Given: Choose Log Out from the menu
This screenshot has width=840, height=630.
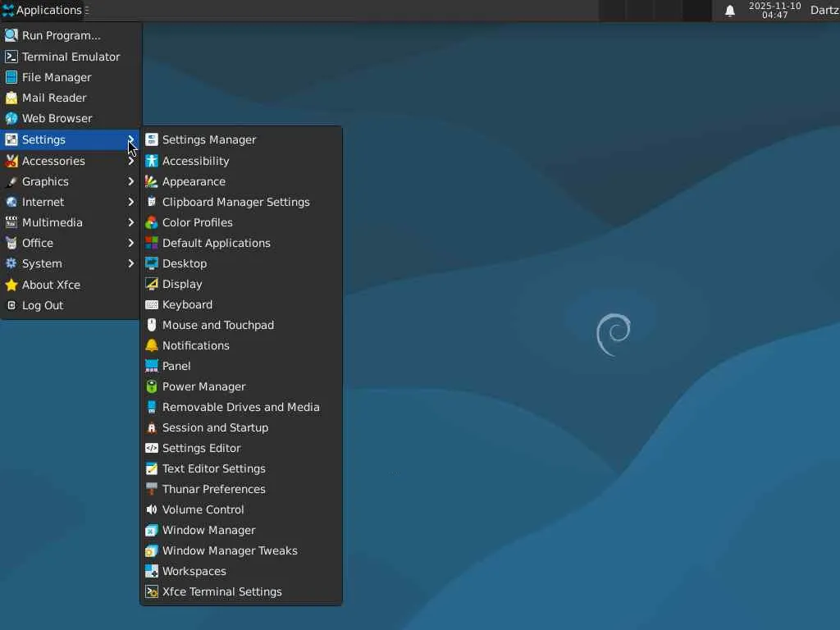Looking at the screenshot, I should (71, 305).
